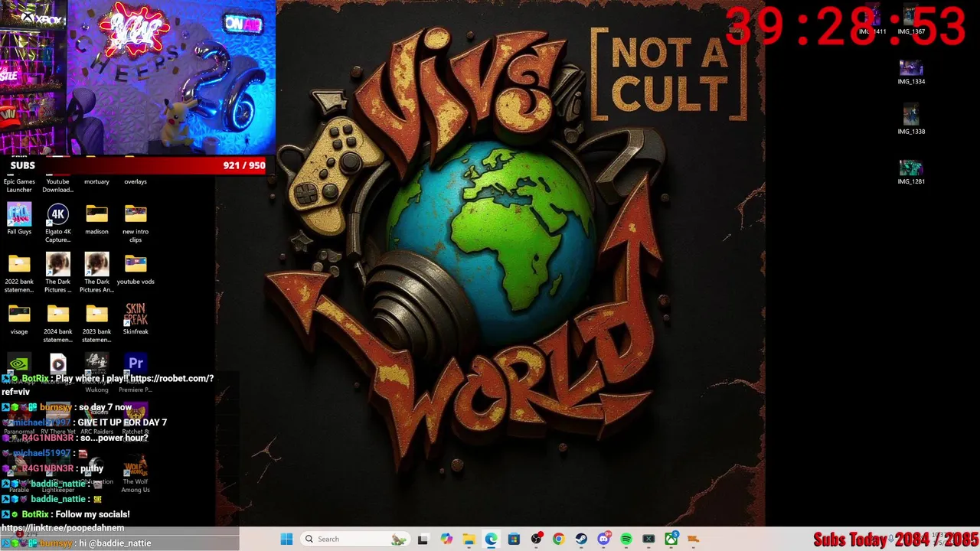The width and height of the screenshot is (980, 551).
Task: Open Google Chrome from the taskbar
Action: [558, 539]
